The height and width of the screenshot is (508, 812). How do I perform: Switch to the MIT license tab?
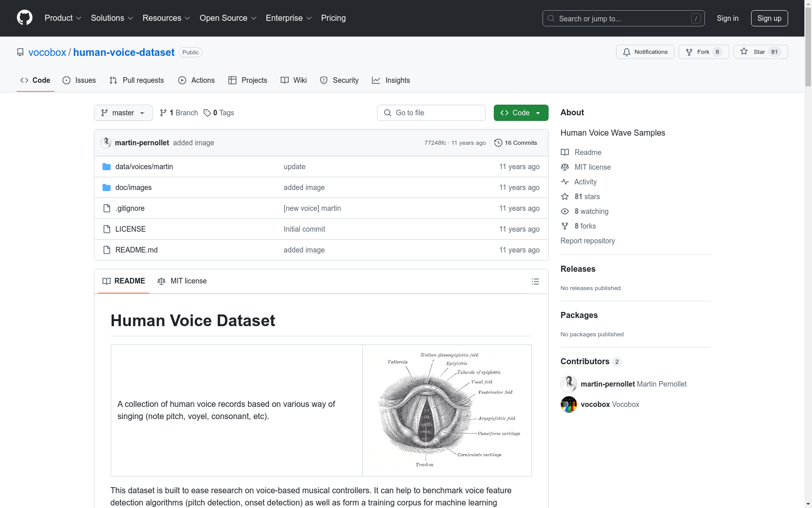point(182,281)
